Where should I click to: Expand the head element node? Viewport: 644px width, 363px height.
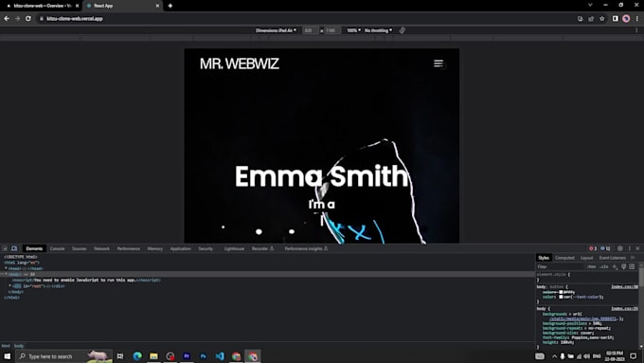[6, 268]
